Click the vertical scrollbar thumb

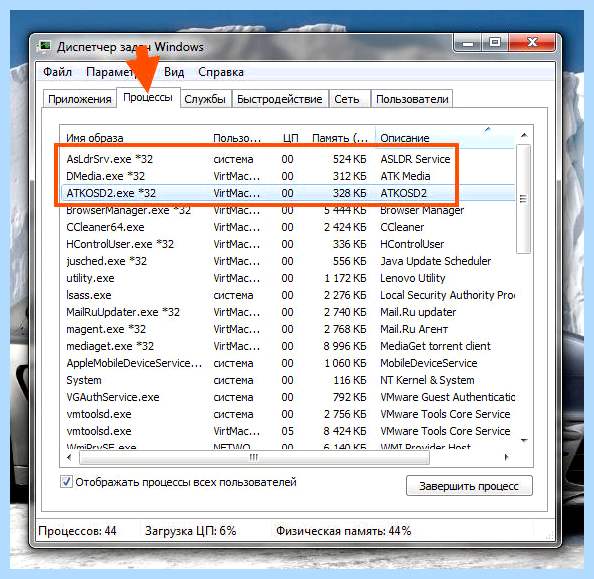tap(524, 199)
